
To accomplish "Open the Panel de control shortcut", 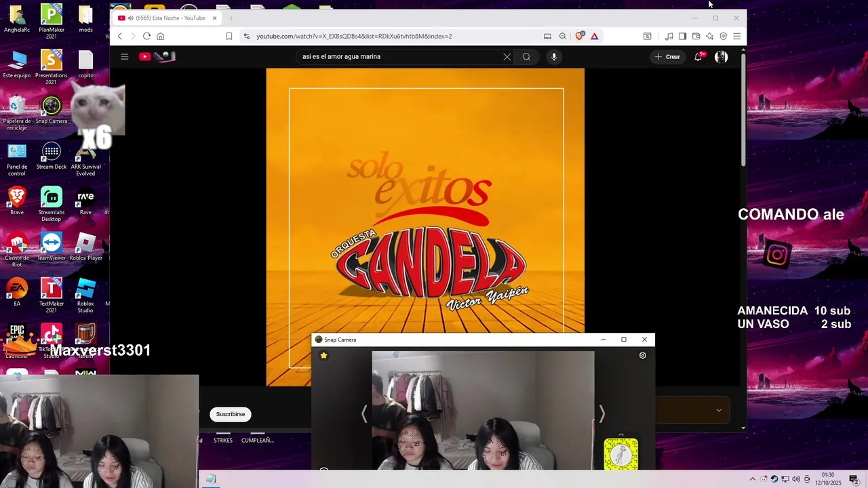I will point(17,159).
